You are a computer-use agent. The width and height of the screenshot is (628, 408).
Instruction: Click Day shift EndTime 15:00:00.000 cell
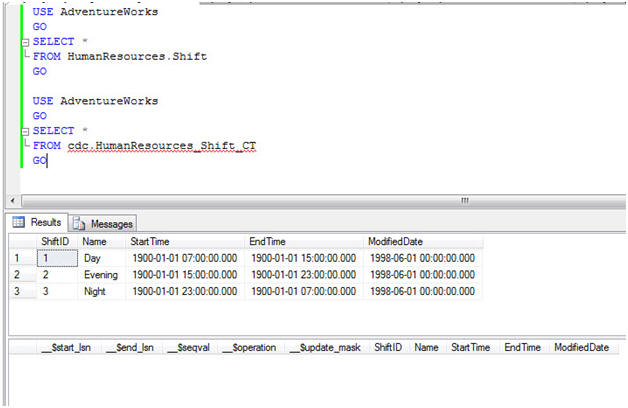[x=304, y=258]
